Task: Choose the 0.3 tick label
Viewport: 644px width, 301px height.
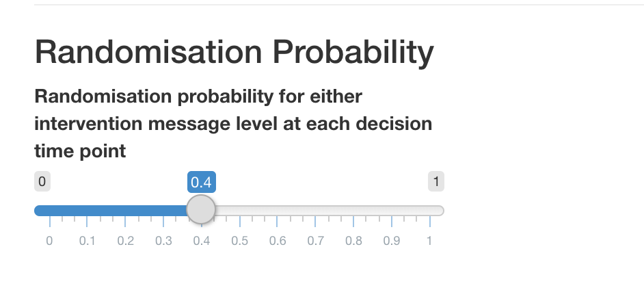Action: point(163,241)
